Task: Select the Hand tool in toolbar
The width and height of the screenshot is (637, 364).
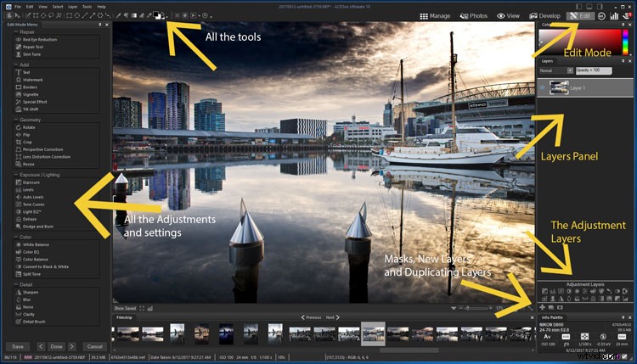Action: [x=9, y=15]
